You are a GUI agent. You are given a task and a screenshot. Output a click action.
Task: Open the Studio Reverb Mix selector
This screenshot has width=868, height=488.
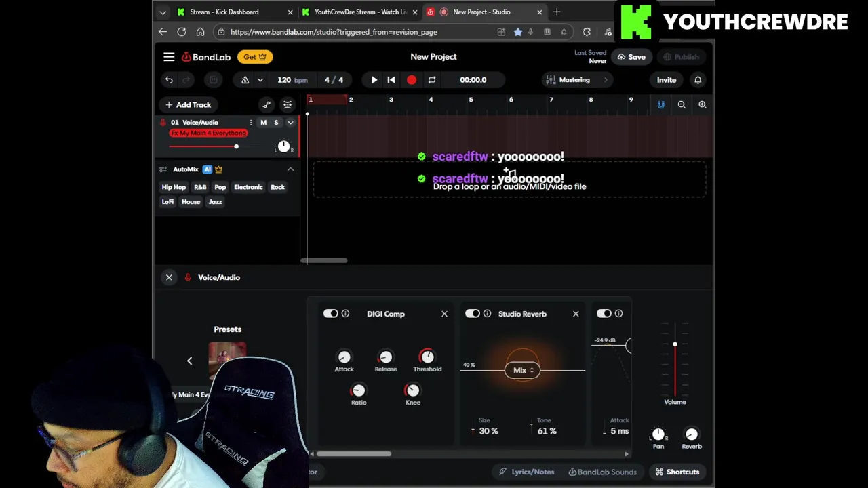(x=522, y=370)
